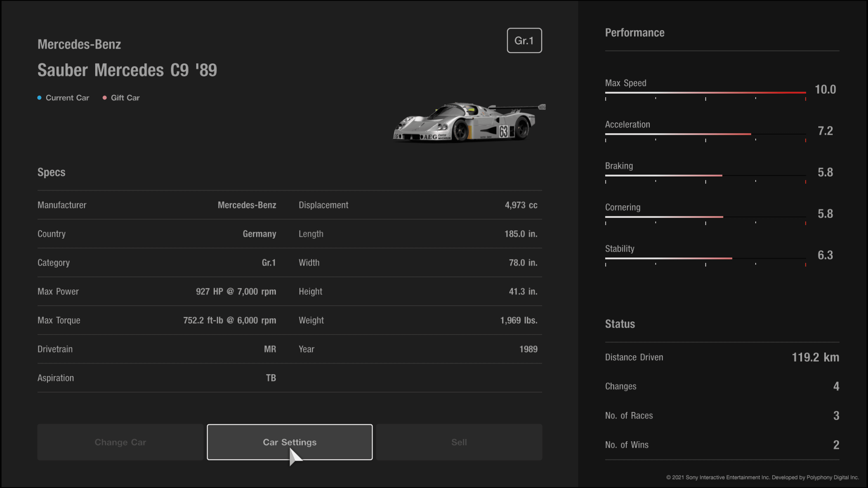Click the 'Mercedes-Benz' brand heading above the car title
The height and width of the screenshot is (488, 868).
pos(79,45)
